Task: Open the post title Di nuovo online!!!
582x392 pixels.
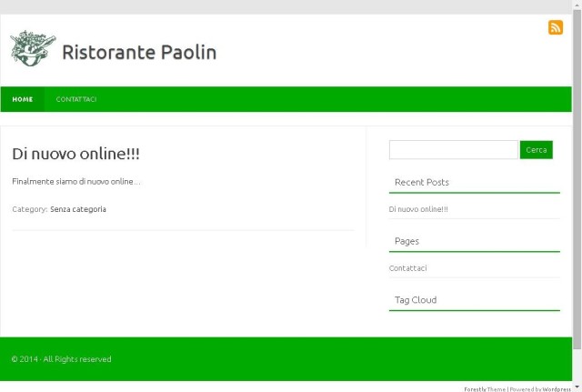Action: pyautogui.click(x=75, y=154)
